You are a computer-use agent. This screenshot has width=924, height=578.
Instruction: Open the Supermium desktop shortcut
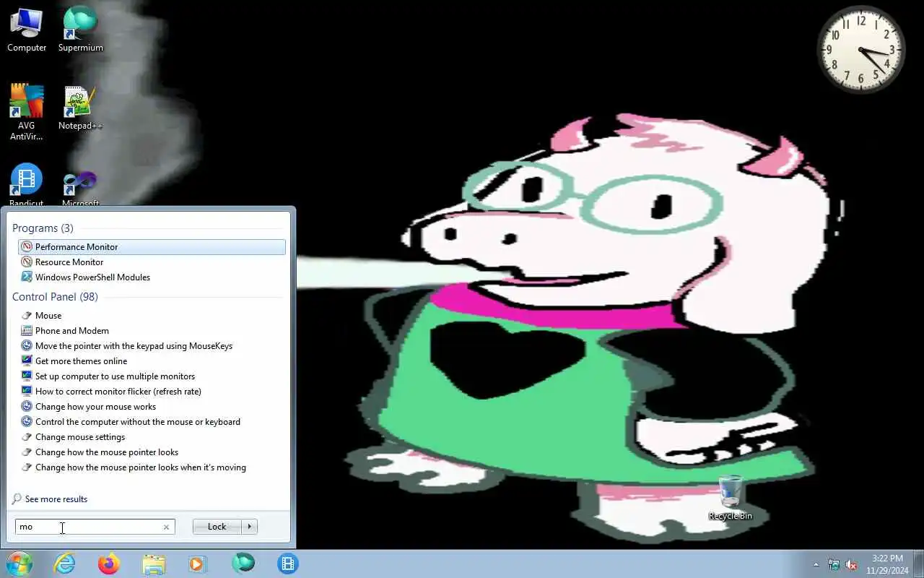pyautogui.click(x=80, y=29)
